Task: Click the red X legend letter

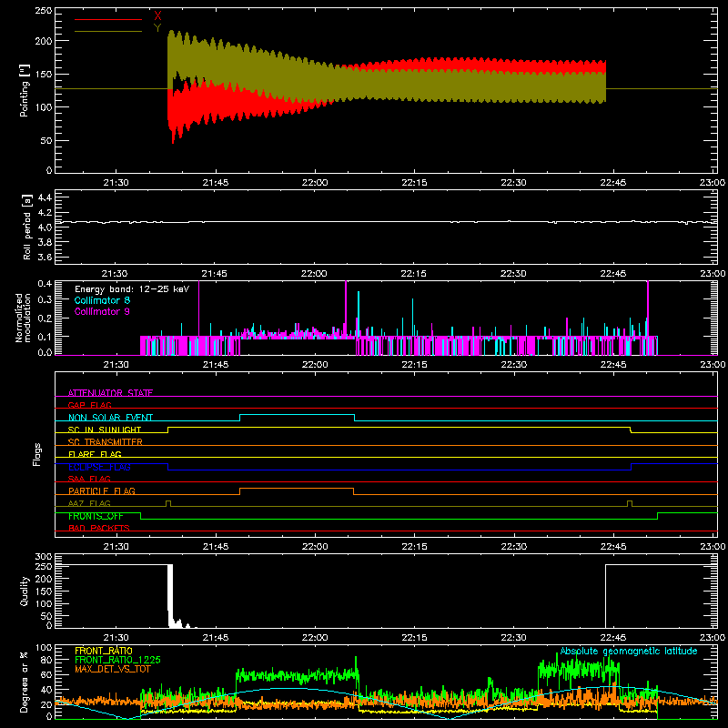Action: coord(157,16)
